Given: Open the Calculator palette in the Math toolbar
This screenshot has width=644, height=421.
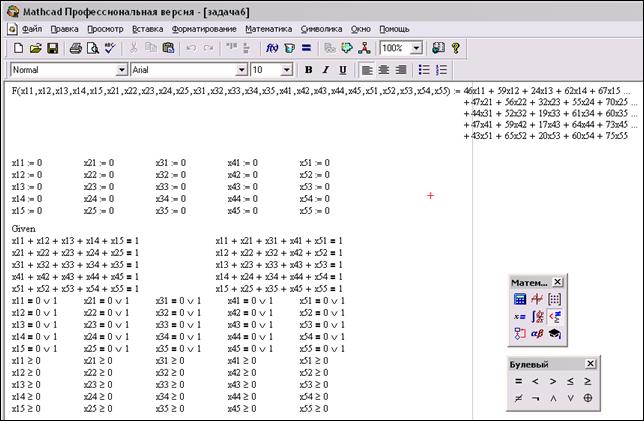Looking at the screenshot, I should pyautogui.click(x=520, y=299).
